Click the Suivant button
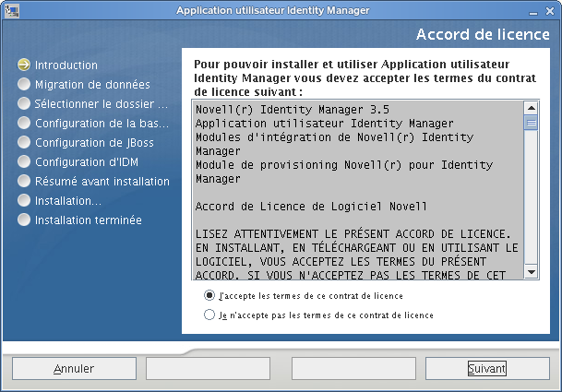This screenshot has width=562, height=392. pyautogui.click(x=486, y=369)
